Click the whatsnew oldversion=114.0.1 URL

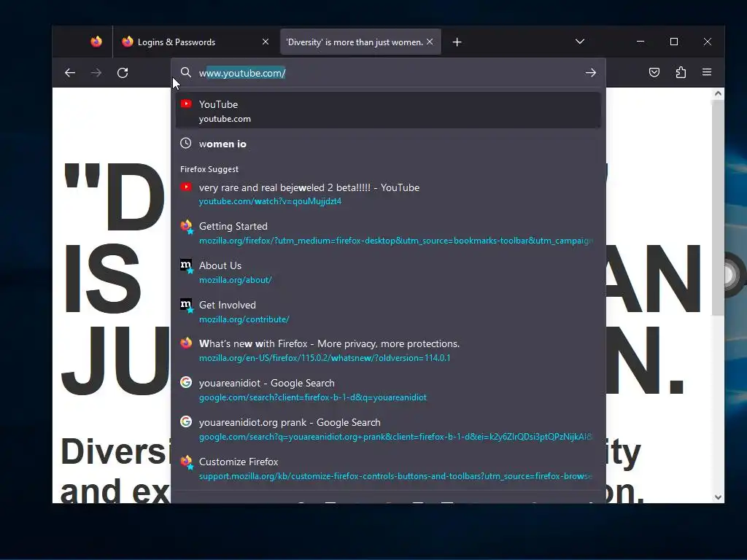click(325, 358)
